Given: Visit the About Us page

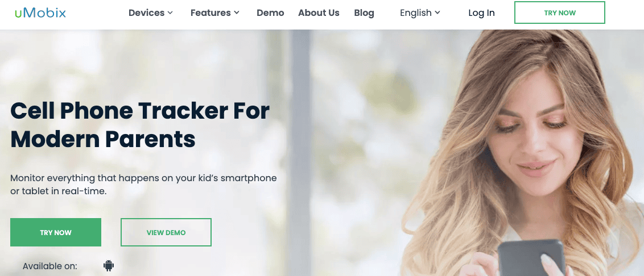Looking at the screenshot, I should [319, 12].
